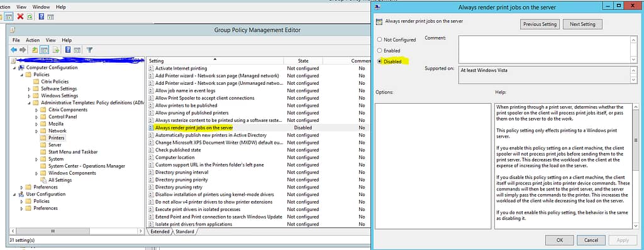Viewport: 644px width, 250px height.
Task: Click the Export List icon in editor toolbar
Action: (56, 50)
